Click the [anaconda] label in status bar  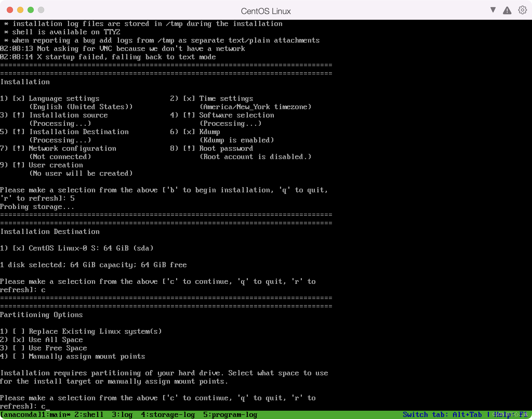pos(21,415)
